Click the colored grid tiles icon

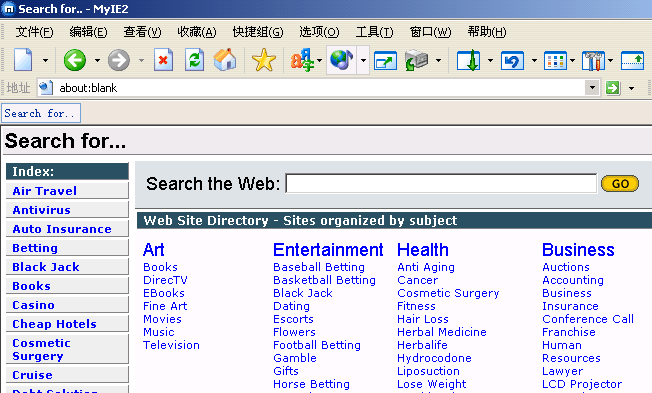[x=555, y=60]
